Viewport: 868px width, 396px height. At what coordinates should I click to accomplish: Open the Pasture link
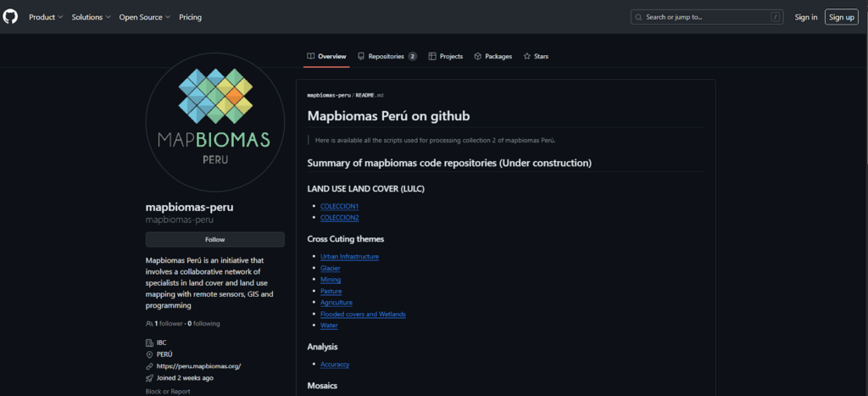coord(331,291)
